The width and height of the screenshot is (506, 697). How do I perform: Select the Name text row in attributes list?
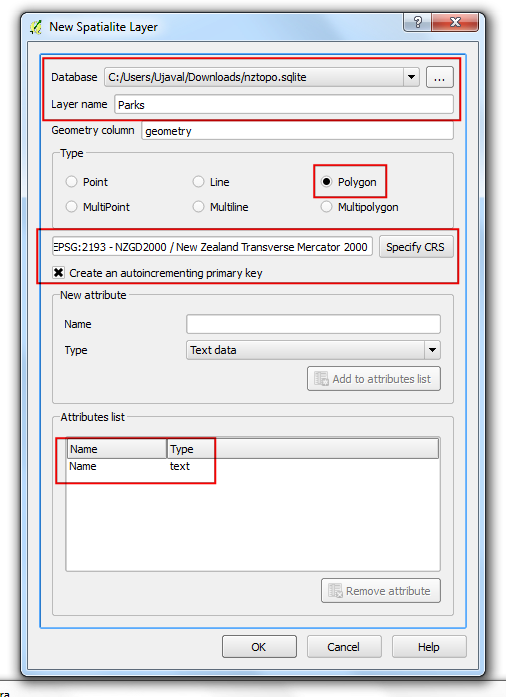click(x=253, y=466)
